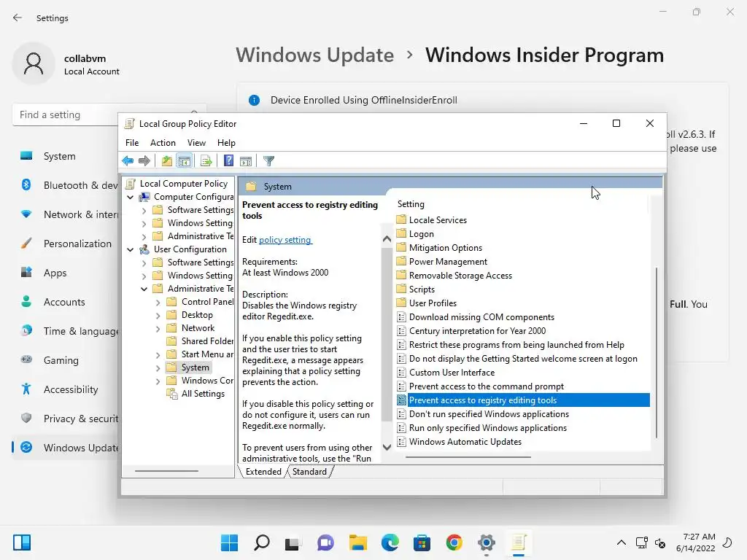This screenshot has height=560, width=747.
Task: Open the File menu
Action: click(x=132, y=143)
